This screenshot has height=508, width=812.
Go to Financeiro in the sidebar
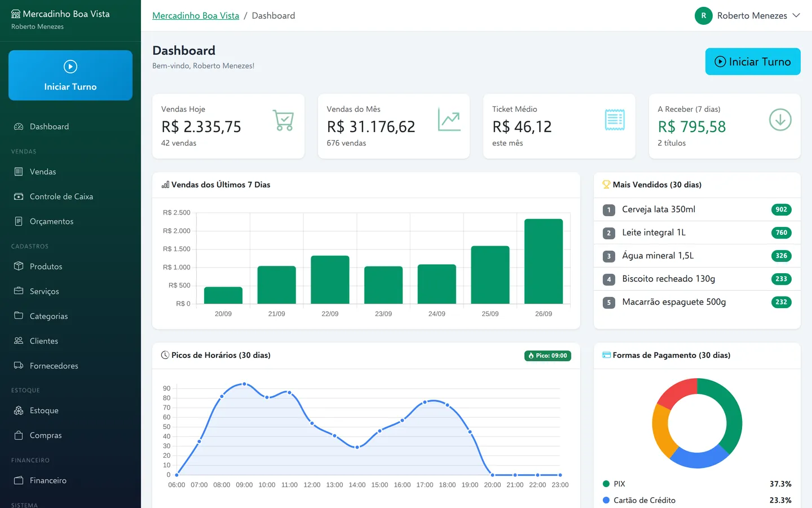(70, 480)
